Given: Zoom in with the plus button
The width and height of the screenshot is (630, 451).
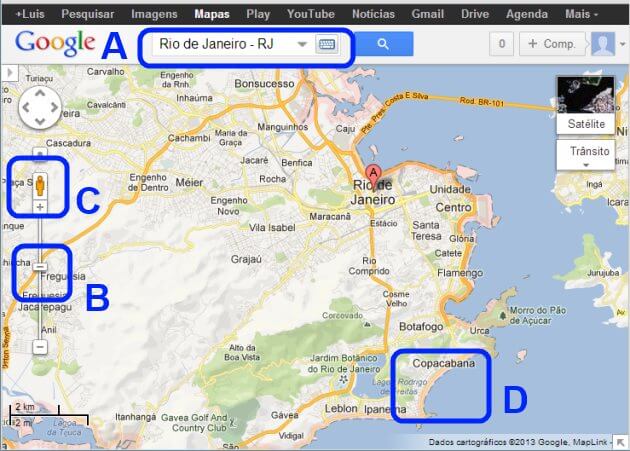Looking at the screenshot, I should pos(40,207).
